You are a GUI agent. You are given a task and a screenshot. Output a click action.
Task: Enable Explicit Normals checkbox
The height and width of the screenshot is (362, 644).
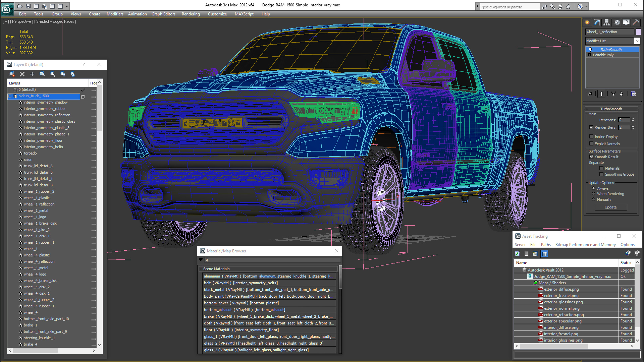(591, 144)
